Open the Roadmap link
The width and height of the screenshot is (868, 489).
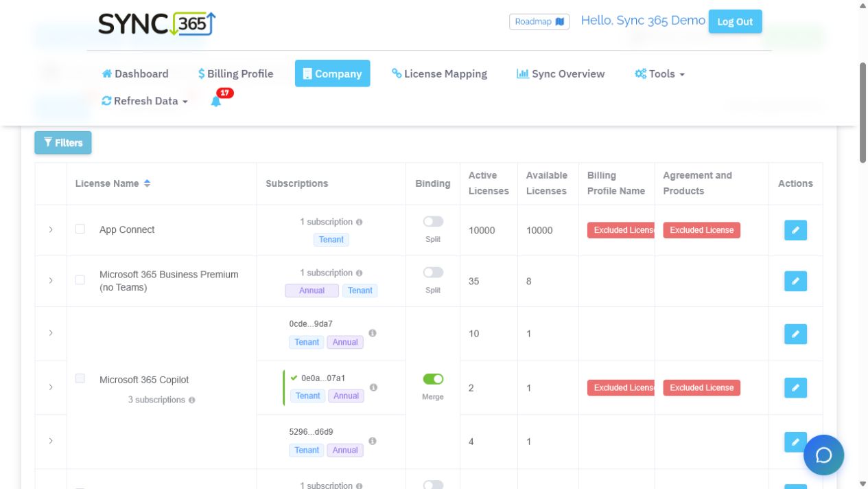click(x=539, y=21)
